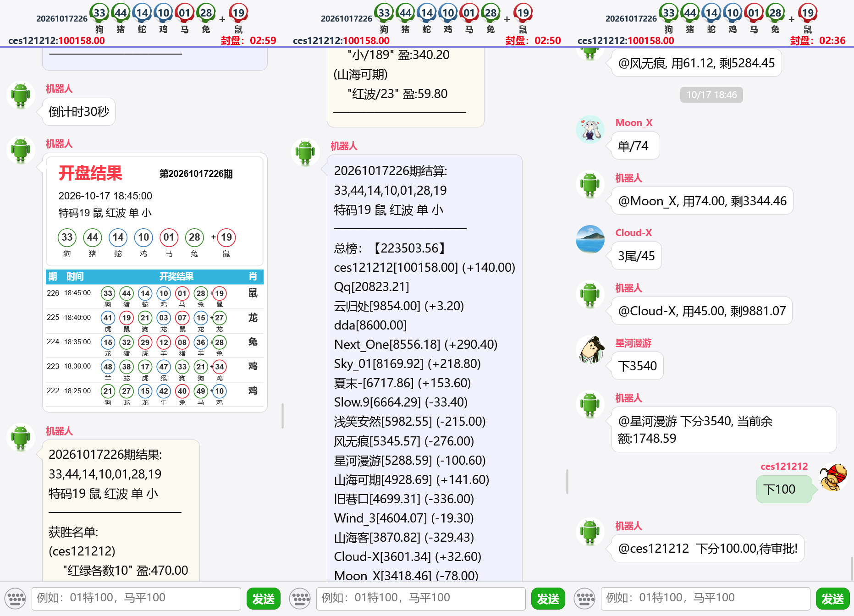Click ball 01 in 开盘结果 card
854x616 pixels.
coord(169,237)
